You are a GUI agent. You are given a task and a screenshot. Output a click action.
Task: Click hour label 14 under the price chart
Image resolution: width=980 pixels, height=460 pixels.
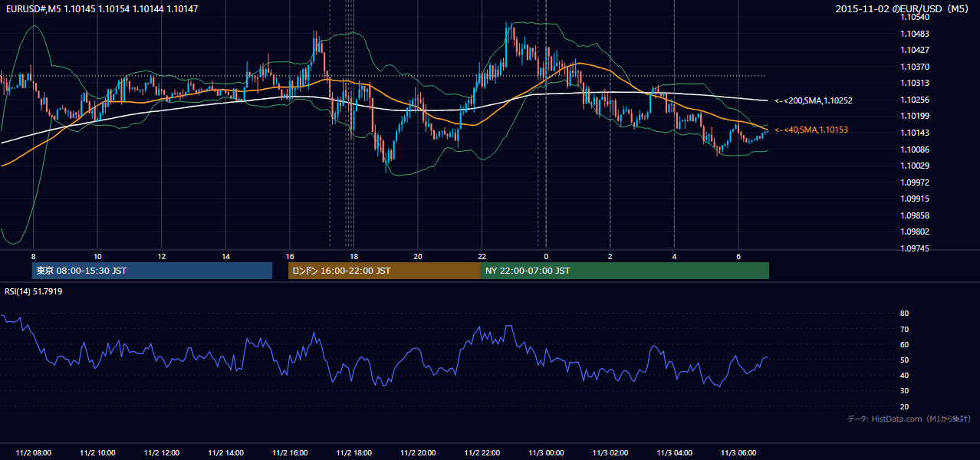click(x=225, y=256)
